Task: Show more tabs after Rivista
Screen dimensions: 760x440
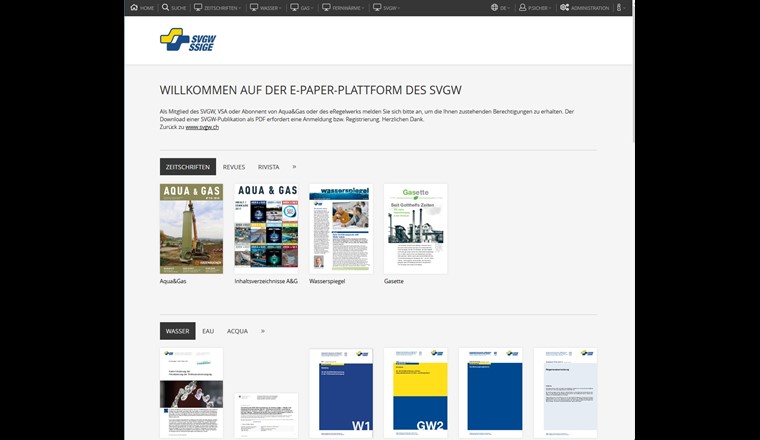Action: click(294, 167)
